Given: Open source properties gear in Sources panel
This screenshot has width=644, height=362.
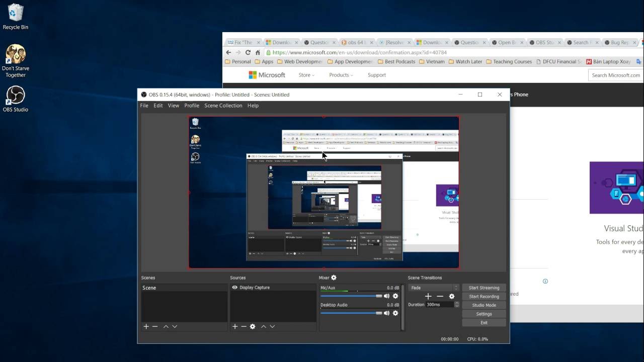Looking at the screenshot, I should pos(253,326).
